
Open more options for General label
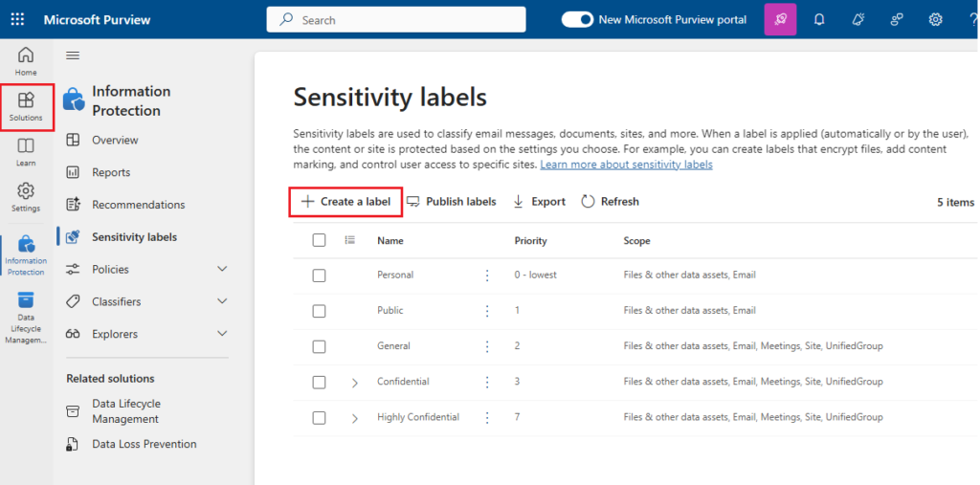487,346
